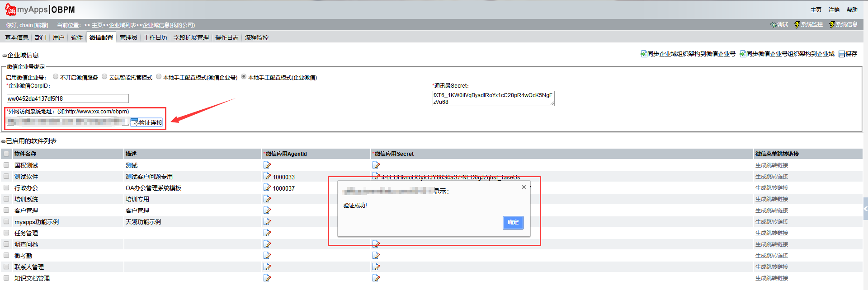Toggle the select-all checkbox in table header
Viewport: 868px width, 290px height.
[x=6, y=154]
